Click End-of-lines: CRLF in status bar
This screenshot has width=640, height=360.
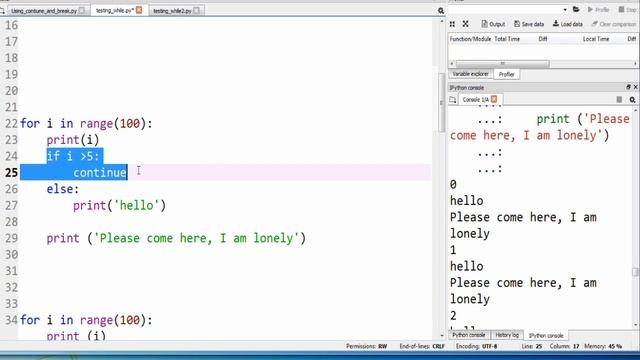point(422,346)
